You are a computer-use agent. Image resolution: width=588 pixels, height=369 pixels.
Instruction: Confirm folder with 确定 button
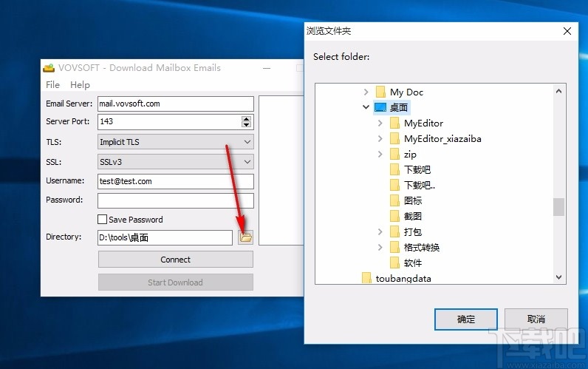coord(466,319)
